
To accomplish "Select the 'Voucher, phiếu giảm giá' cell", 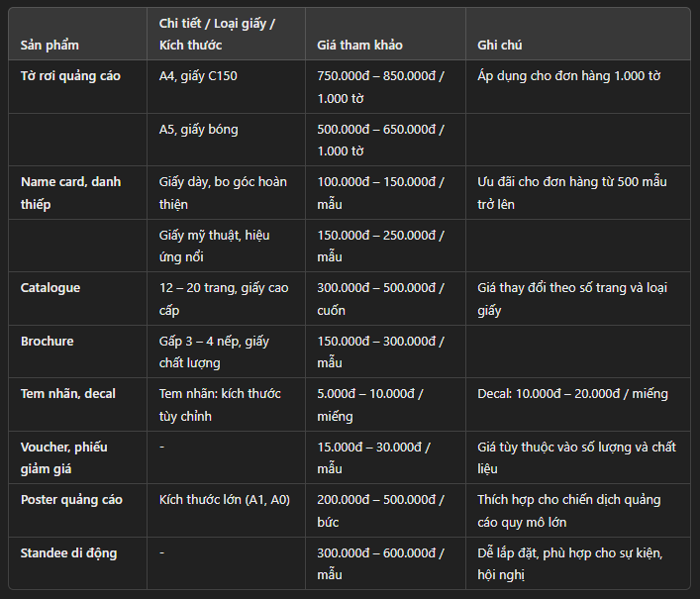I will coord(64,457).
